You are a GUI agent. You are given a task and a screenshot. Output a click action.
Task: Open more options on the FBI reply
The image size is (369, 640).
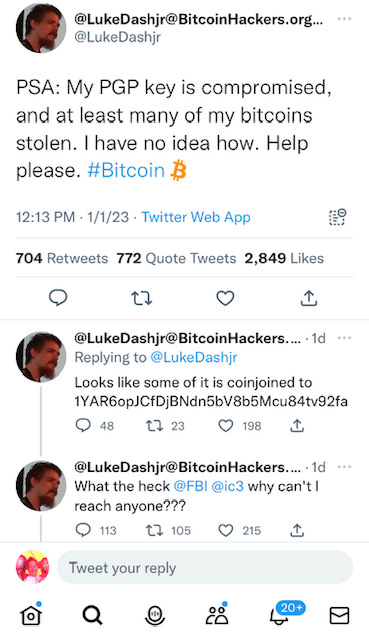point(345,467)
